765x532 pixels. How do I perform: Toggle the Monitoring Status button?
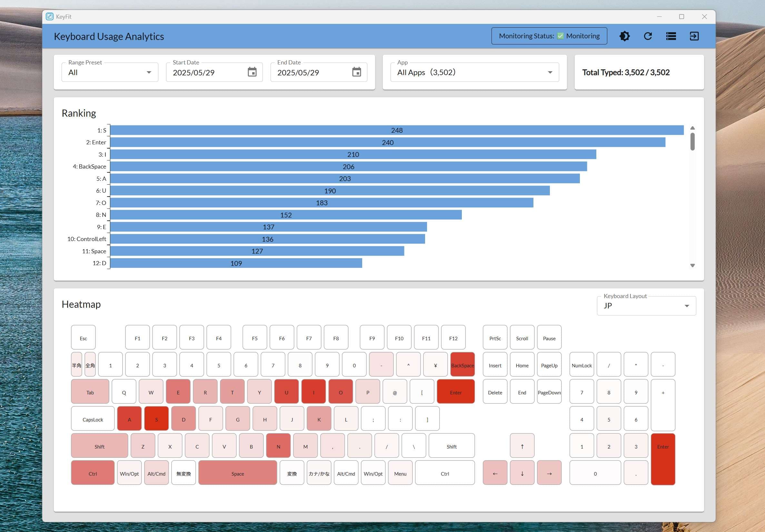click(549, 36)
